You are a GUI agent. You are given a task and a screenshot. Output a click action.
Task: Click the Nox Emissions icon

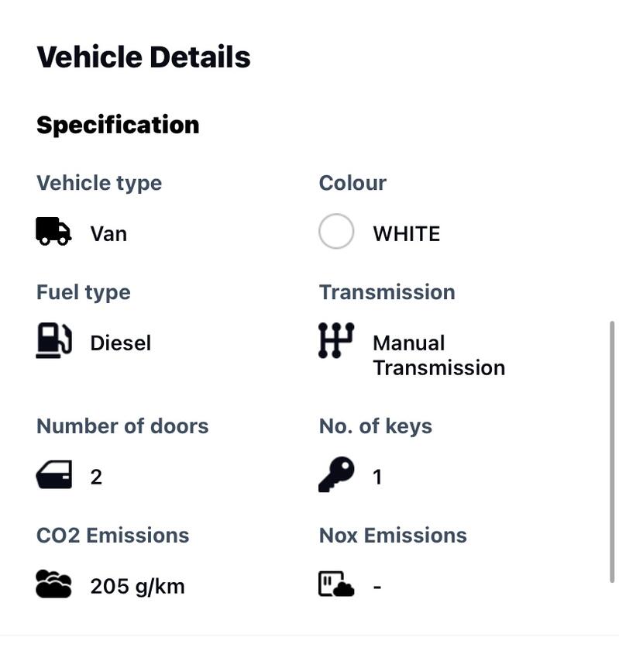(336, 584)
